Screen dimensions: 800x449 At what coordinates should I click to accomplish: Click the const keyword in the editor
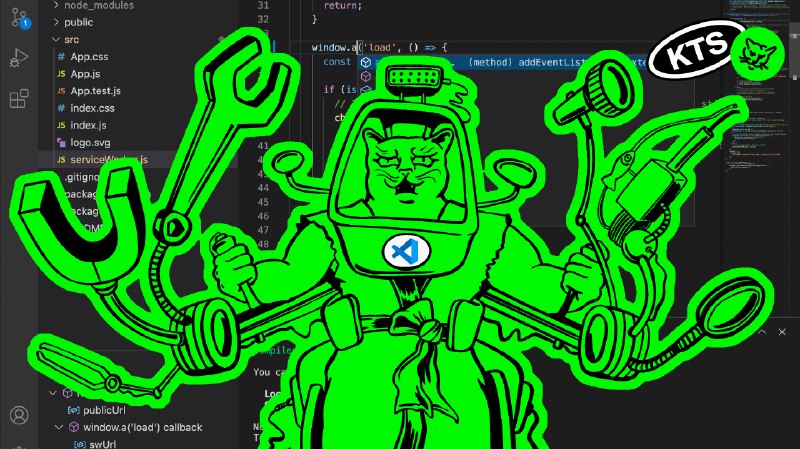coord(337,62)
